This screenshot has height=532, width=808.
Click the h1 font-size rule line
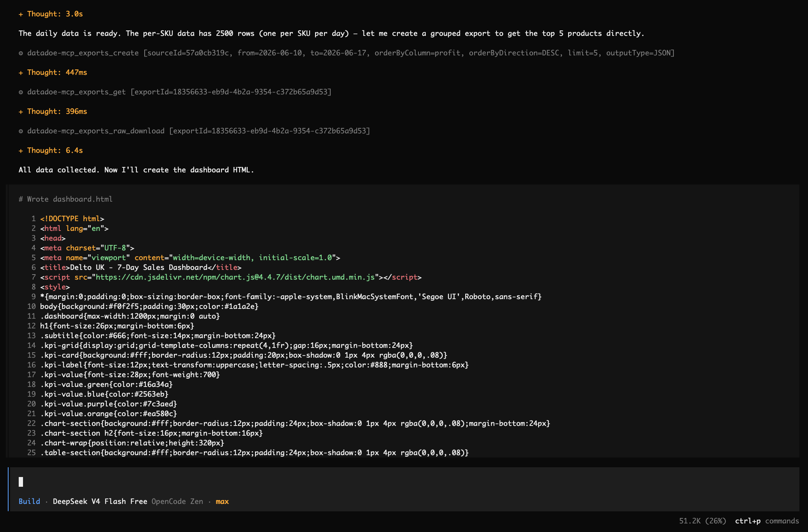point(117,326)
